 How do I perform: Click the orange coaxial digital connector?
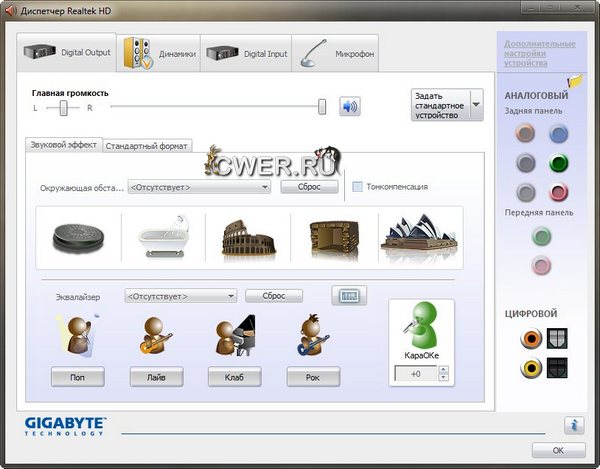[x=531, y=338]
